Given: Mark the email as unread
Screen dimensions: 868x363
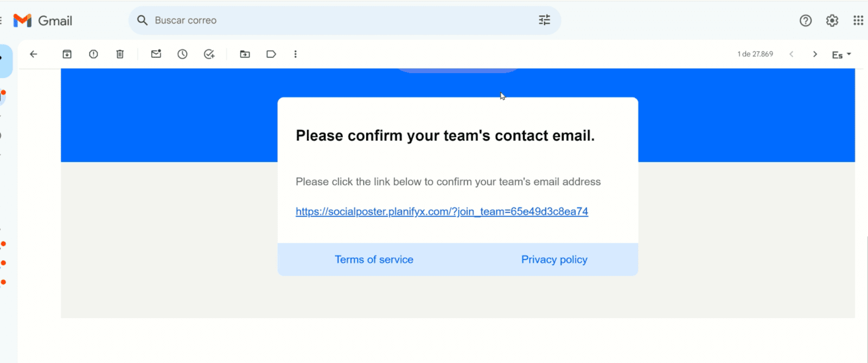Looking at the screenshot, I should point(156,54).
